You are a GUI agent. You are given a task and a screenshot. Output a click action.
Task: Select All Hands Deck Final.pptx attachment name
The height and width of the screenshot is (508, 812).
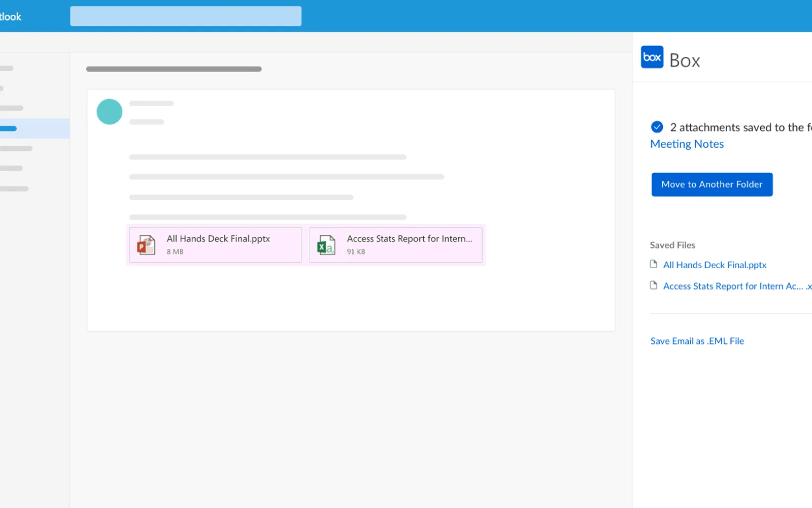click(218, 239)
